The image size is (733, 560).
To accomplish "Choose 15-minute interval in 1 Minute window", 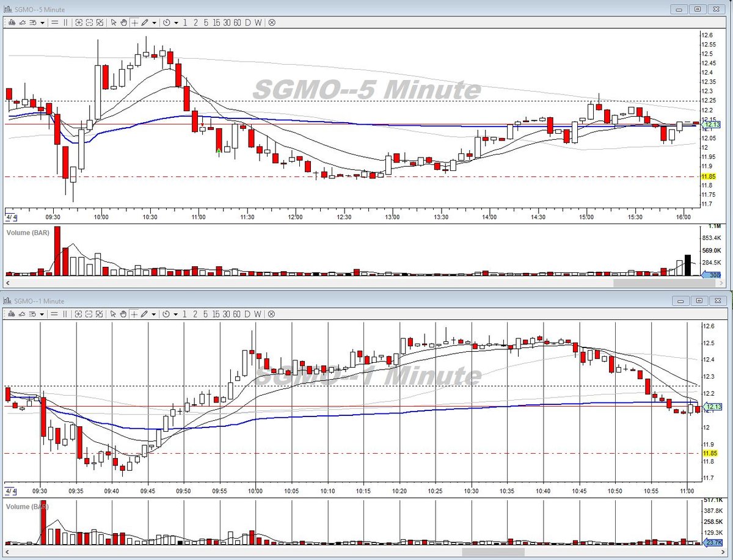I will pyautogui.click(x=216, y=314).
